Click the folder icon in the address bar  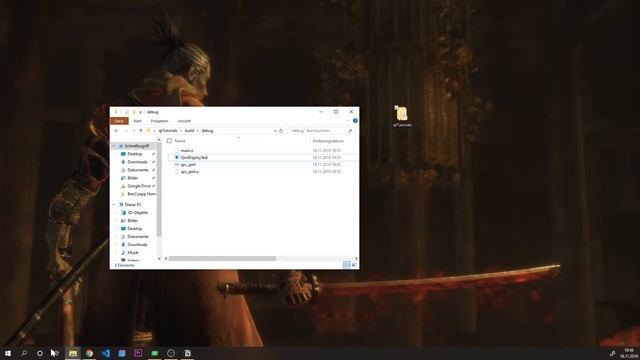click(x=149, y=131)
